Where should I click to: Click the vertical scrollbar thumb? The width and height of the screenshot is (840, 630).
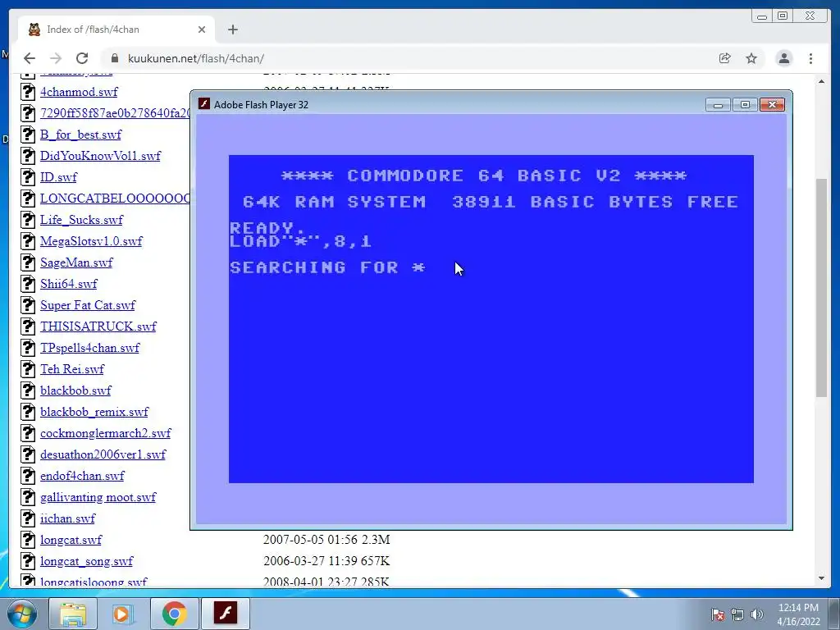click(821, 288)
